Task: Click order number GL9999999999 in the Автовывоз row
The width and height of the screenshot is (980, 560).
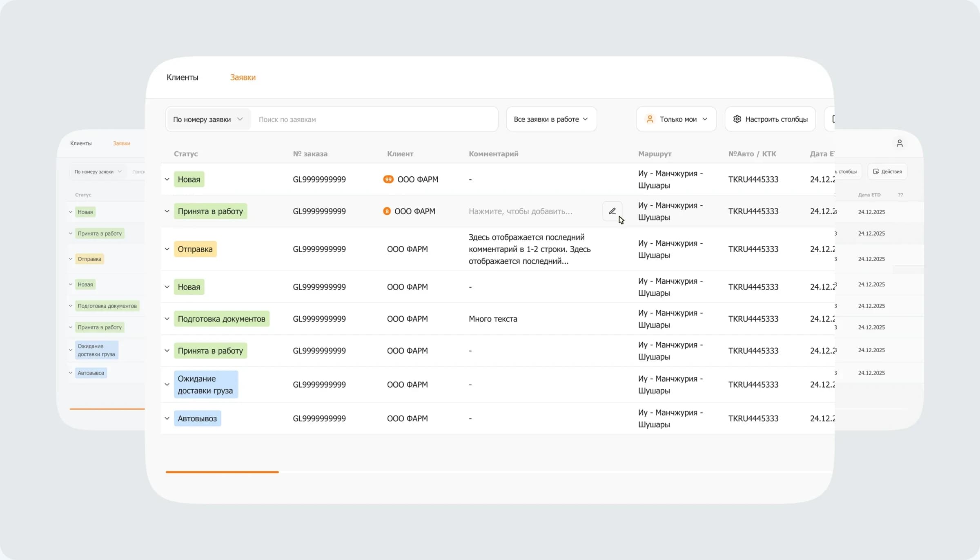Action: coord(319,418)
